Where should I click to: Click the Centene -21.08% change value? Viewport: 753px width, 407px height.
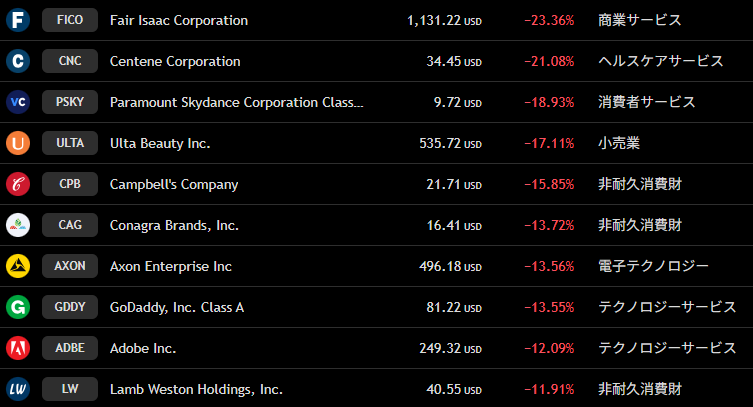click(x=549, y=61)
